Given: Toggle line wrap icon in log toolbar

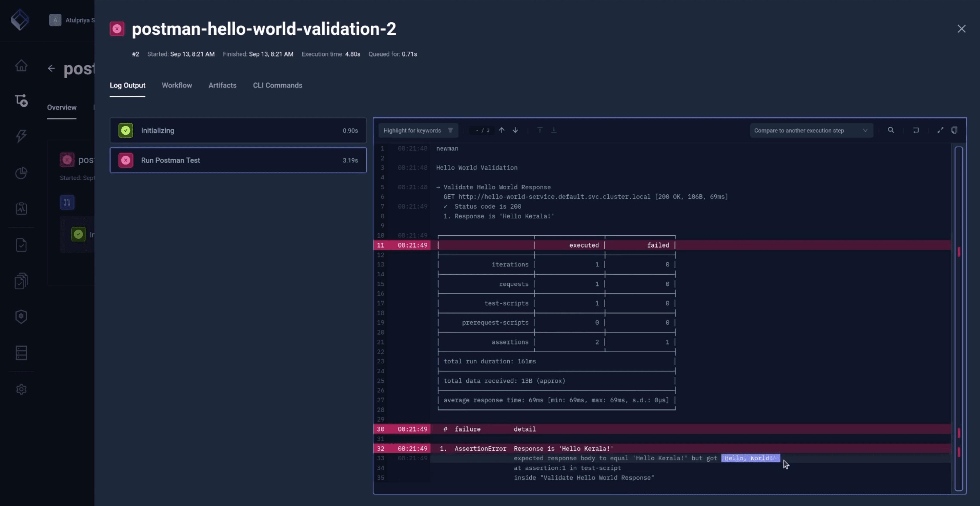Looking at the screenshot, I should point(916,130).
